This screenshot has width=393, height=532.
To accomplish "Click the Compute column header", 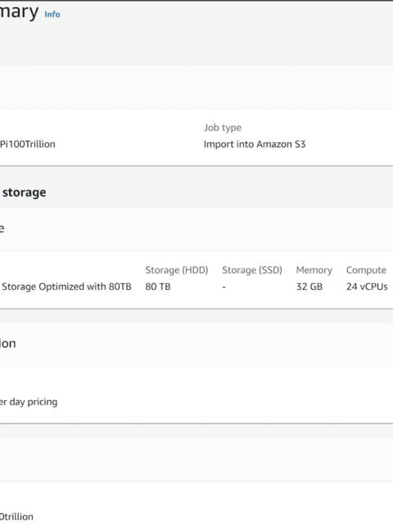I will point(366,270).
